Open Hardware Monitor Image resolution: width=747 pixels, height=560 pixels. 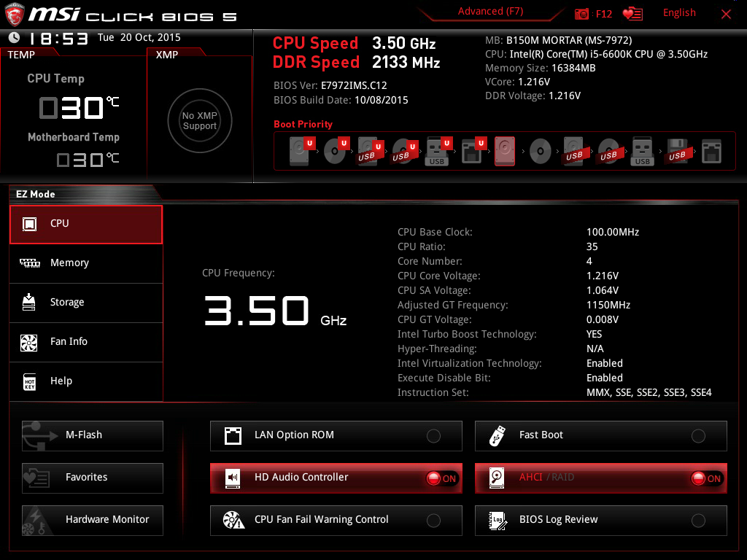pos(93,521)
